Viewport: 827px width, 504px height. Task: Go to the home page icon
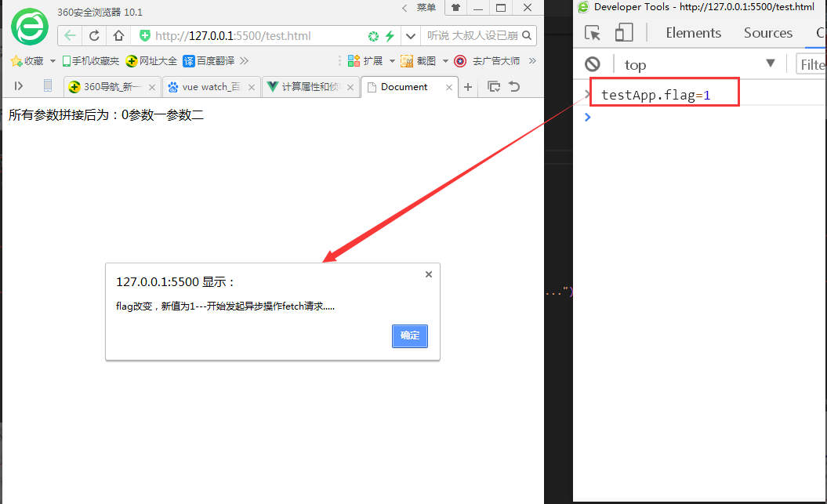coord(118,36)
